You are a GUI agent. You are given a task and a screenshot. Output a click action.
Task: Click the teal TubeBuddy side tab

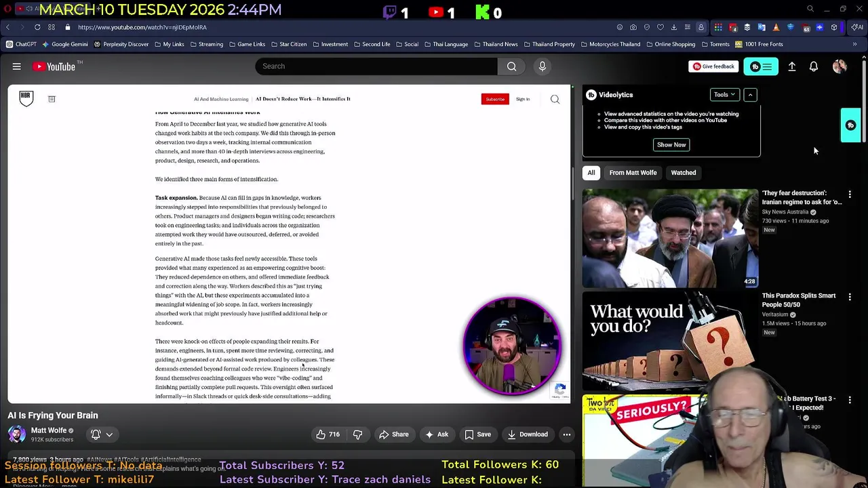[850, 125]
